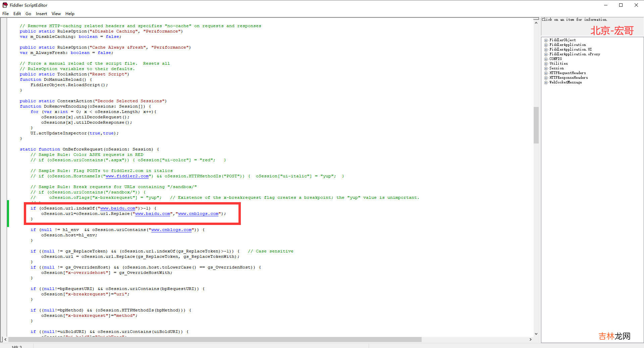
Task: Open the Edit menu
Action: point(17,14)
